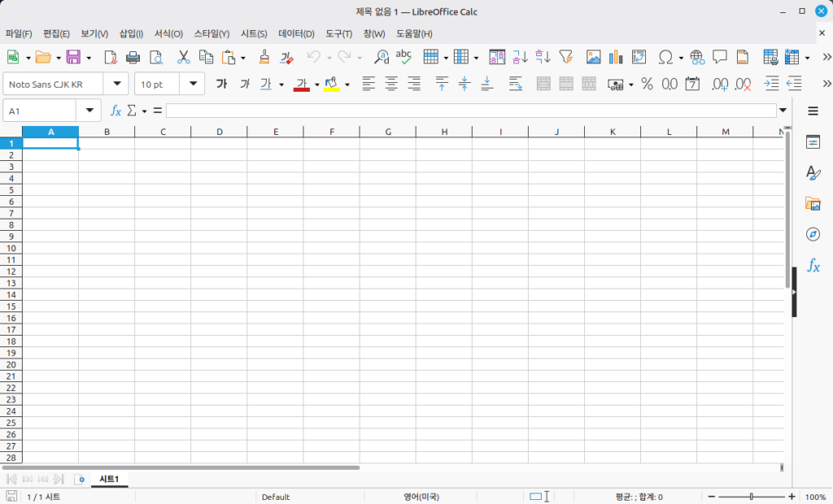Toggle italic text formatting
The width and height of the screenshot is (833, 504).
pos(244,84)
